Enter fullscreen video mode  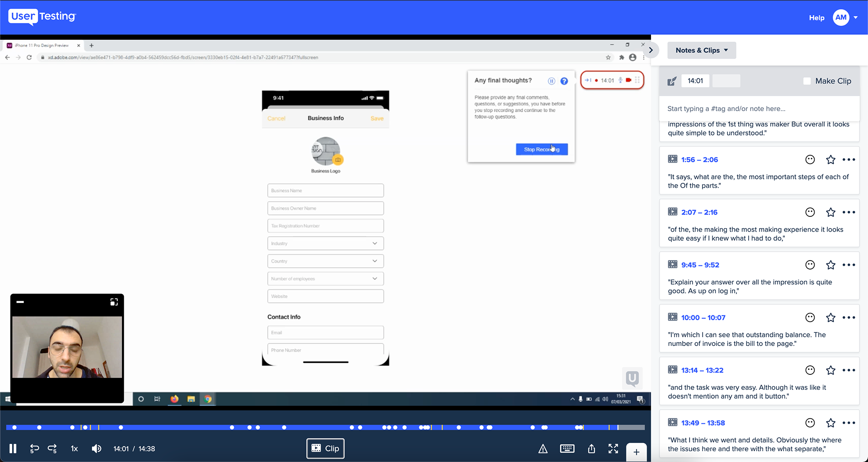click(x=613, y=448)
